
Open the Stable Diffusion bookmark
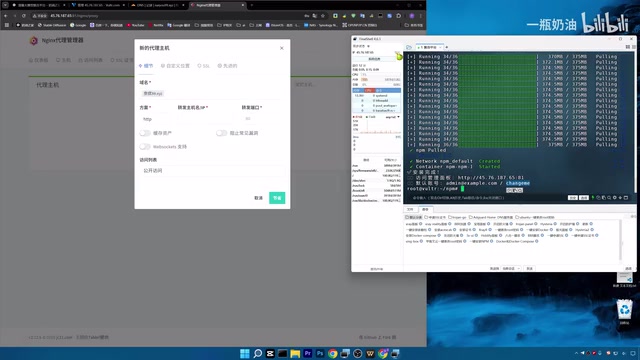click(x=52, y=25)
